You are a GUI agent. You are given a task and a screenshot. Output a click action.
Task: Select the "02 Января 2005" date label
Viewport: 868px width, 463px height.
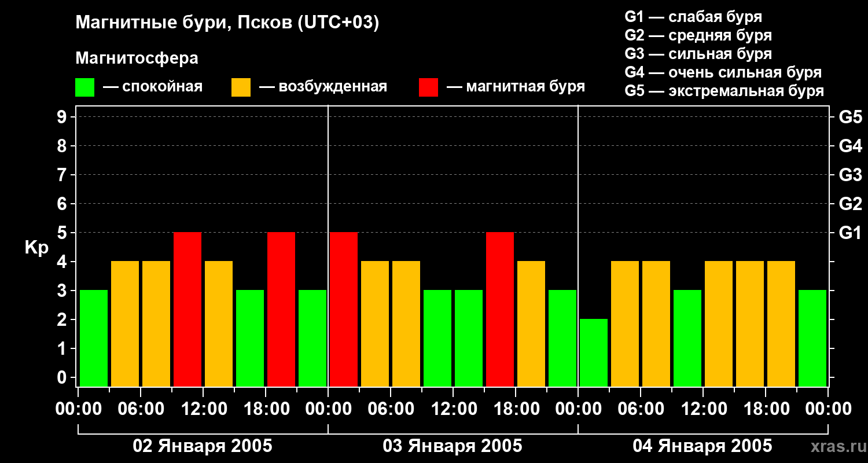pyautogui.click(x=203, y=446)
